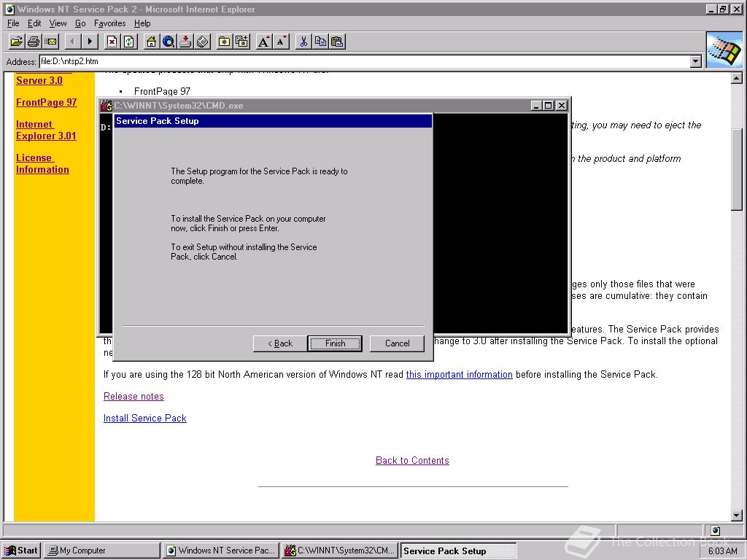Click the Internet zone status bar icon
The height and width of the screenshot is (560, 747).
[715, 531]
